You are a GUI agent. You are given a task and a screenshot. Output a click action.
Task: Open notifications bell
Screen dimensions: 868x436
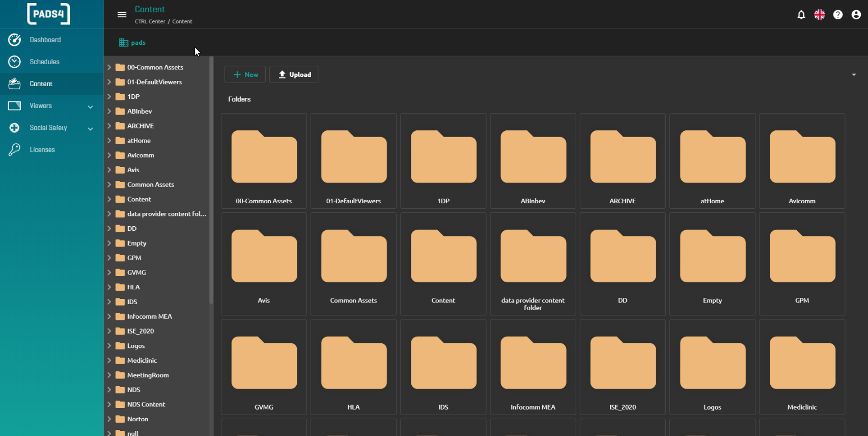tap(801, 15)
